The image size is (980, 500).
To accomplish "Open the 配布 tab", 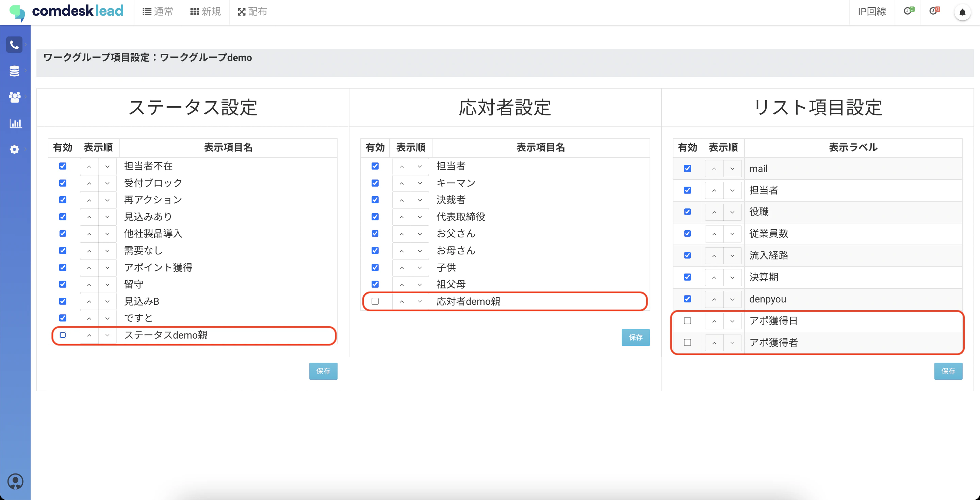I will tap(252, 12).
